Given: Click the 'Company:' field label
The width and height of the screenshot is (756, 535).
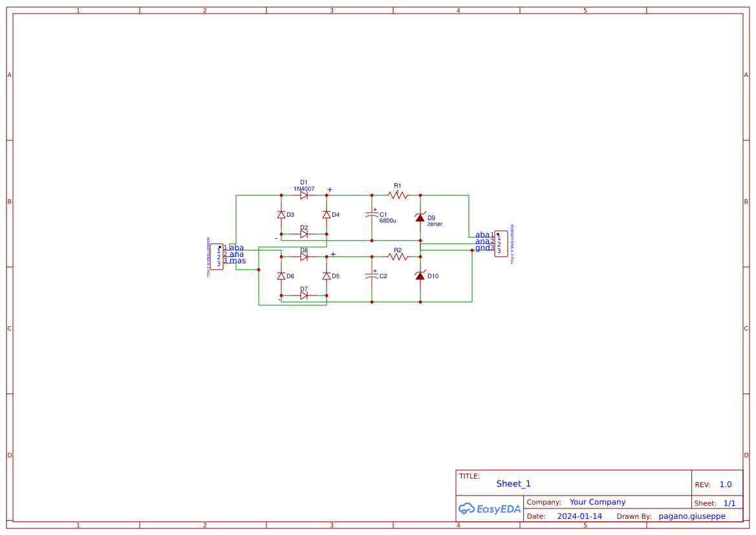Looking at the screenshot, I should 544,502.
